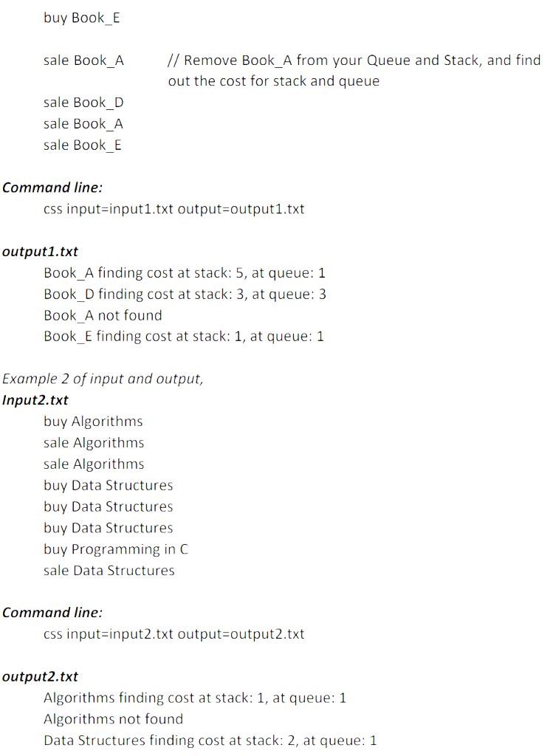The image size is (553, 756).
Task: Click the 'sale Book_E' input line
Action: pyautogui.click(x=83, y=145)
